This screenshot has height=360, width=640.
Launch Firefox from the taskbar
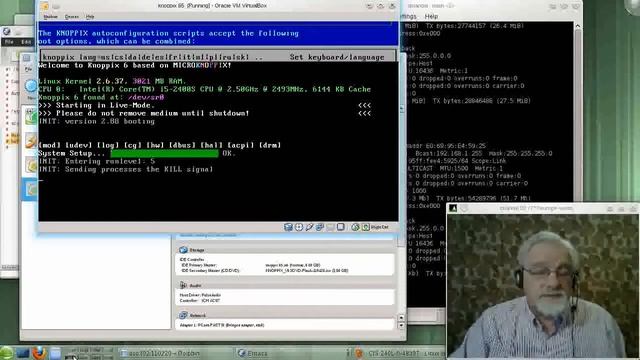39,353
